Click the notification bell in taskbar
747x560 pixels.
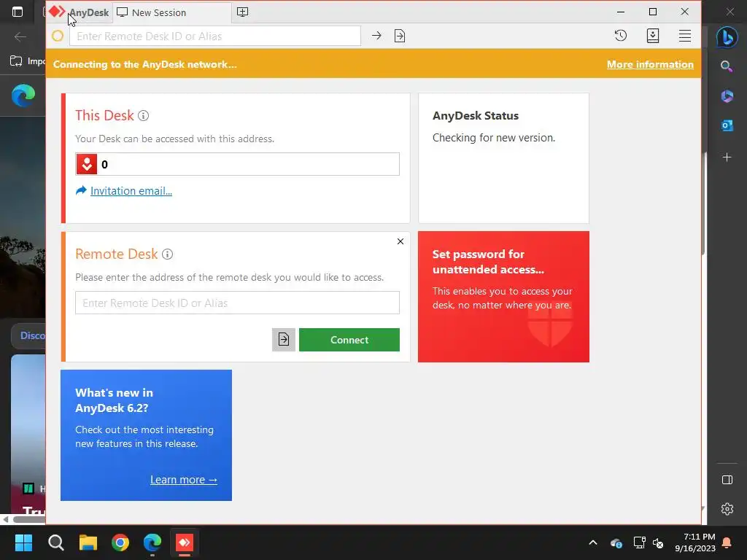tap(727, 542)
